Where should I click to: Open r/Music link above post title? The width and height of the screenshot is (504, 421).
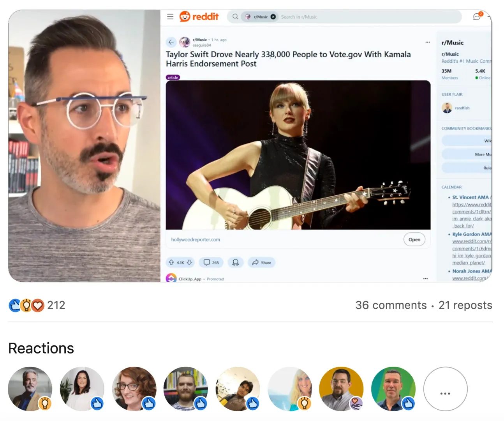(200, 40)
